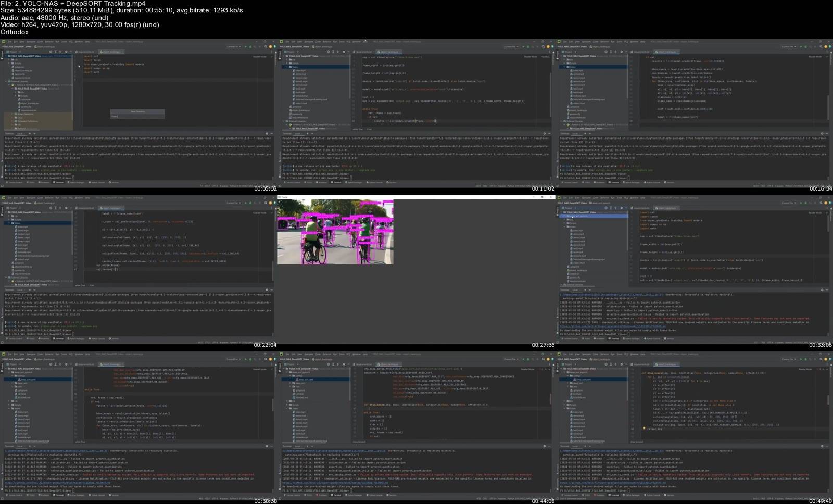This screenshot has height=504, width=833.
Task: Open the File menu in the 00:05:32 frame
Action: tap(10, 42)
